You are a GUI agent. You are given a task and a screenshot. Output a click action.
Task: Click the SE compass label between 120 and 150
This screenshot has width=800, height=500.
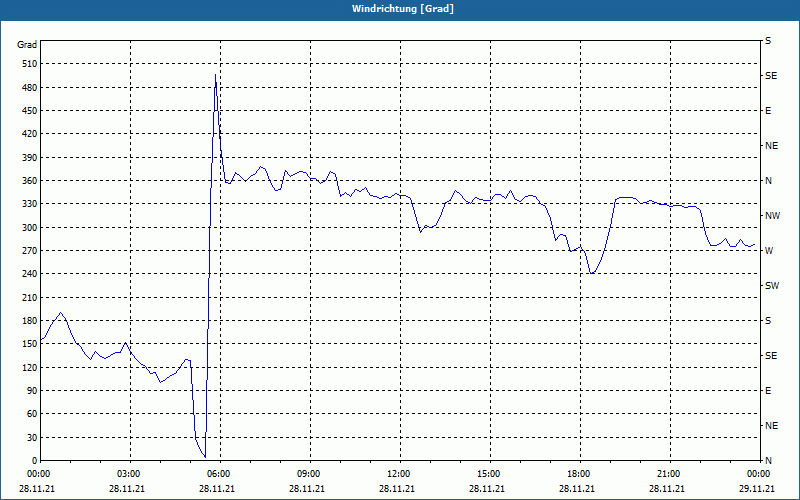tap(771, 356)
